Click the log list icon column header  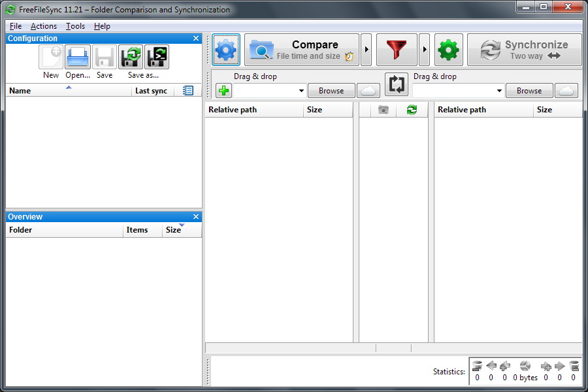click(188, 90)
